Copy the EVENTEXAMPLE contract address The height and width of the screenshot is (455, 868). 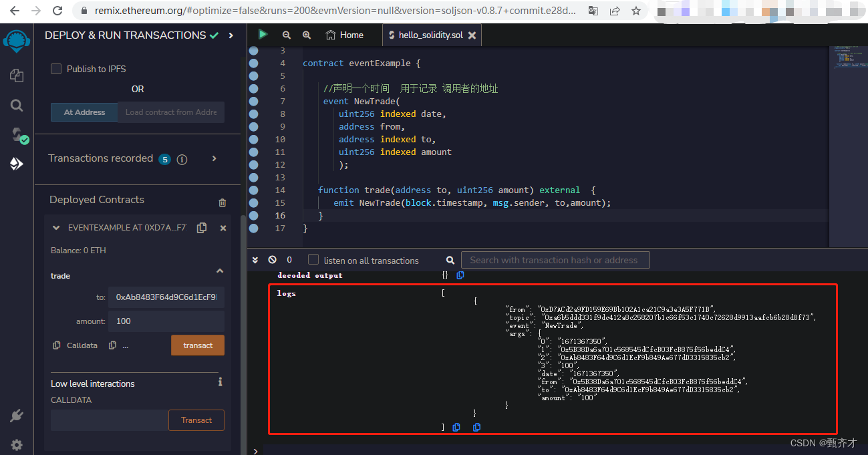(202, 228)
